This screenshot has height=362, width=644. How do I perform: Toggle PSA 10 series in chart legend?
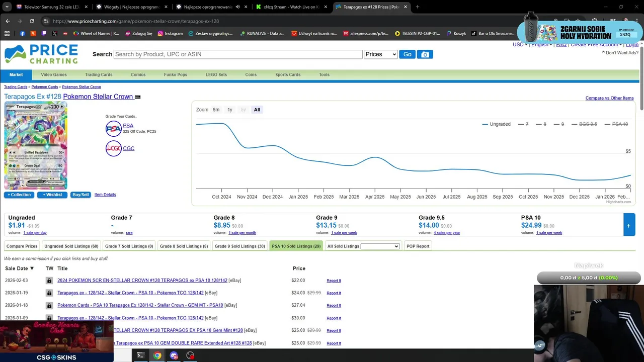[616, 124]
